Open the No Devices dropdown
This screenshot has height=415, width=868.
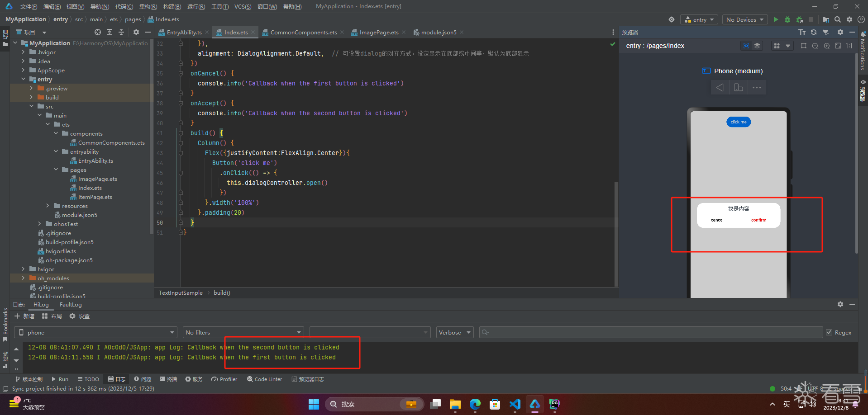tap(744, 19)
